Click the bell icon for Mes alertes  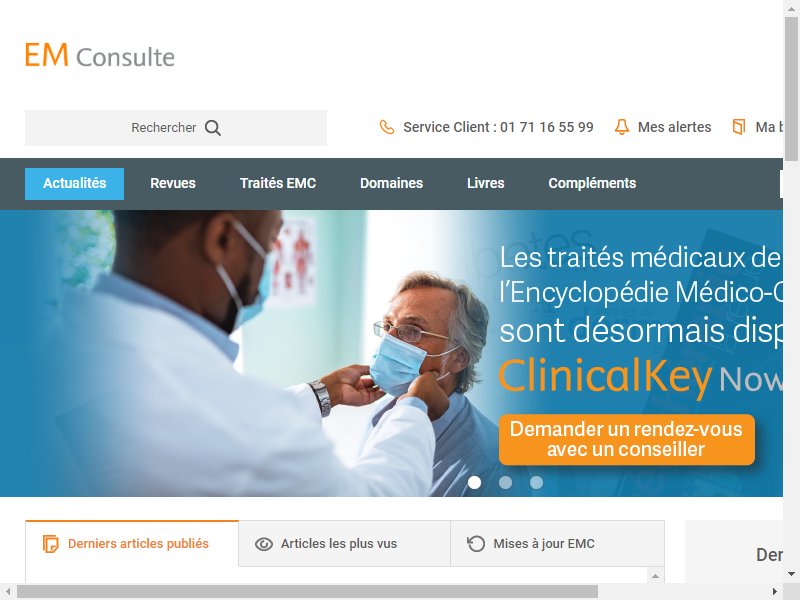(x=621, y=127)
